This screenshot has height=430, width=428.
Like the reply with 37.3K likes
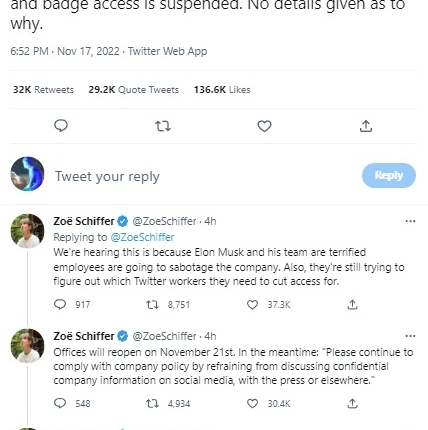(252, 304)
